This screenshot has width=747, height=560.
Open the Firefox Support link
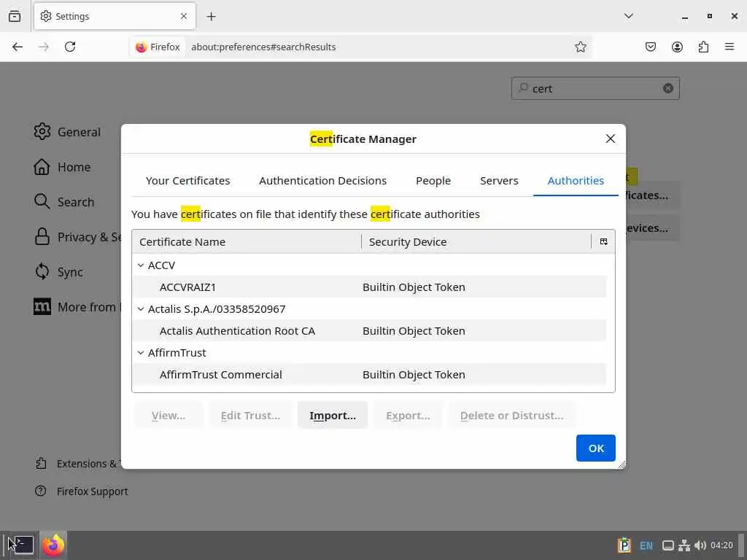[82, 491]
